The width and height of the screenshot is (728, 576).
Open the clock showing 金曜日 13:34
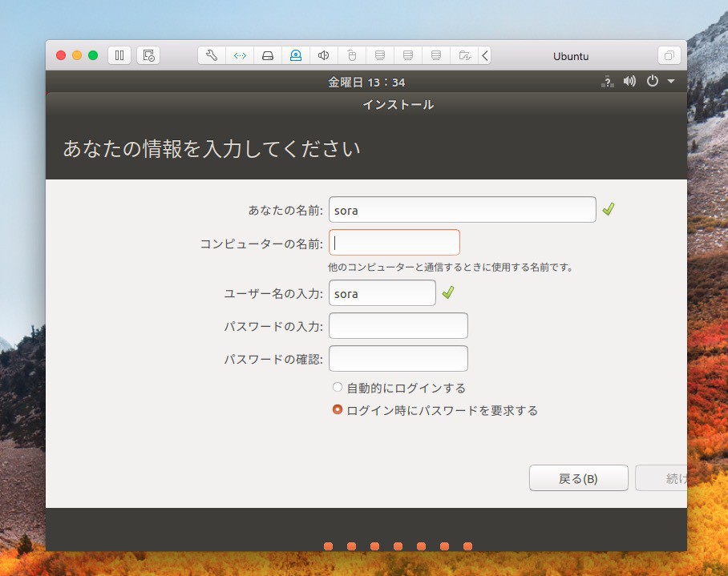pos(366,82)
